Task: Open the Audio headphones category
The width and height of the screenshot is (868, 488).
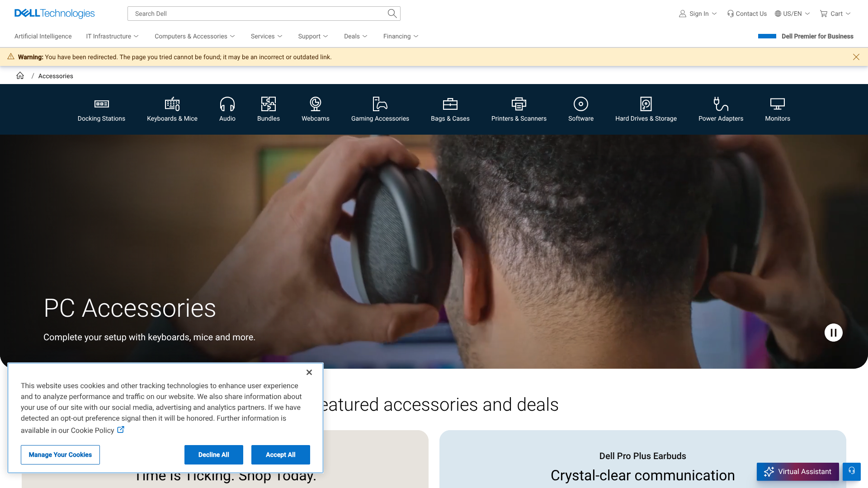Action: coord(227,104)
